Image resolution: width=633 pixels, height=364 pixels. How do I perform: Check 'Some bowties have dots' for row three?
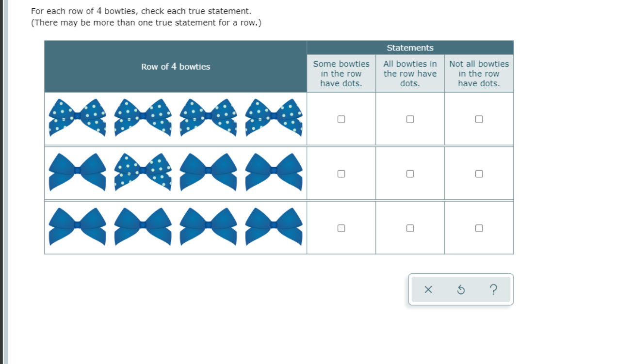(341, 227)
